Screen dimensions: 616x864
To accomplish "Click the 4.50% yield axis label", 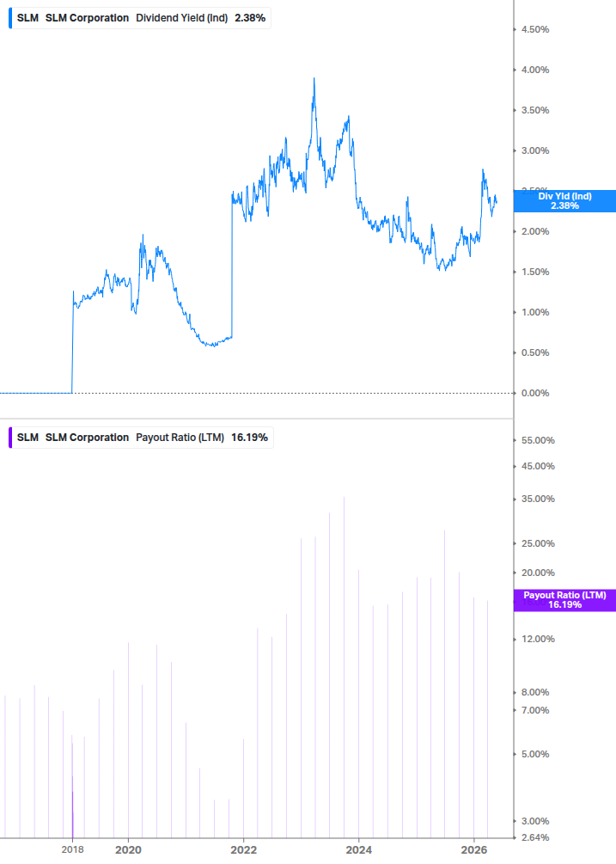I will (x=535, y=30).
